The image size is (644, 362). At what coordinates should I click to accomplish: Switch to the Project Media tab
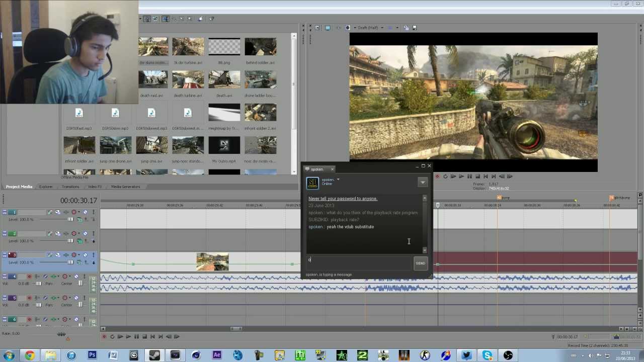19,187
